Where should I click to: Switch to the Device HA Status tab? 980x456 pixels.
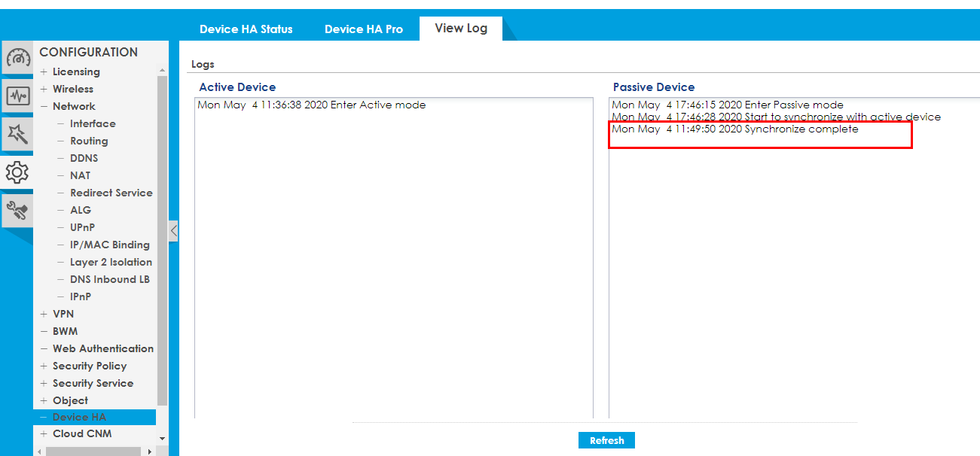(246, 29)
